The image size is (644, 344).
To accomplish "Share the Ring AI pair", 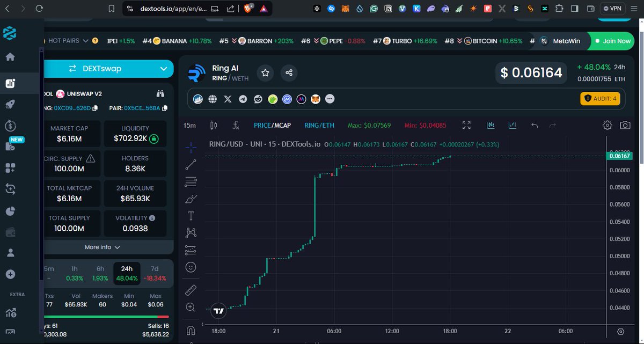I will 289,72.
